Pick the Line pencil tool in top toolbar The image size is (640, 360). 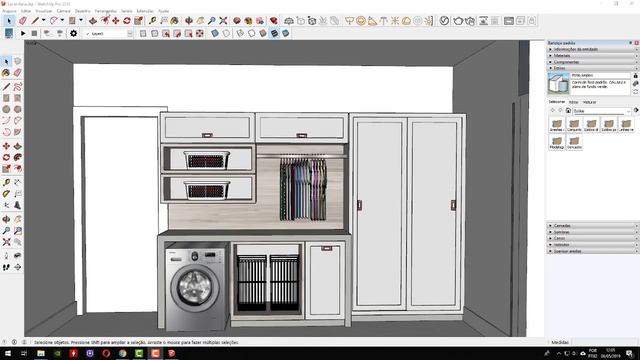click(35, 20)
